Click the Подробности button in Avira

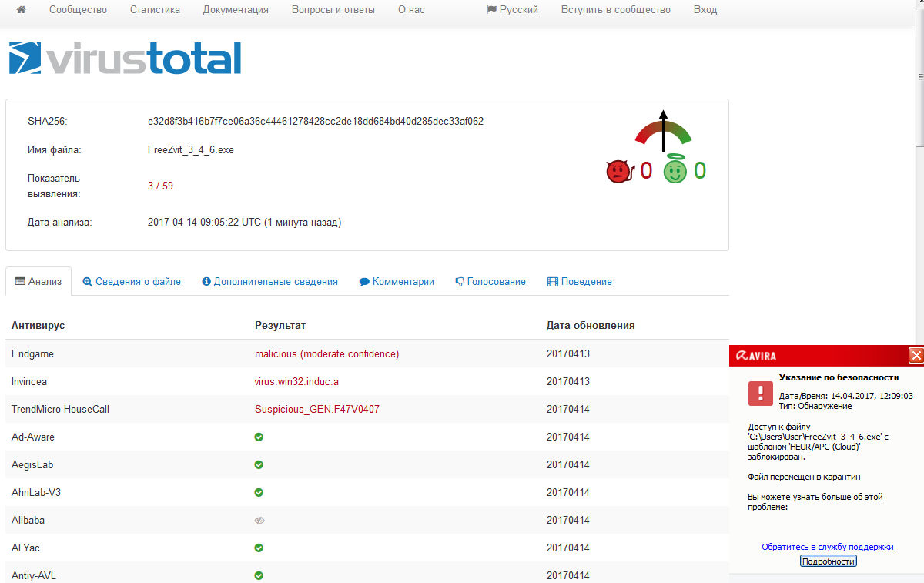828,561
